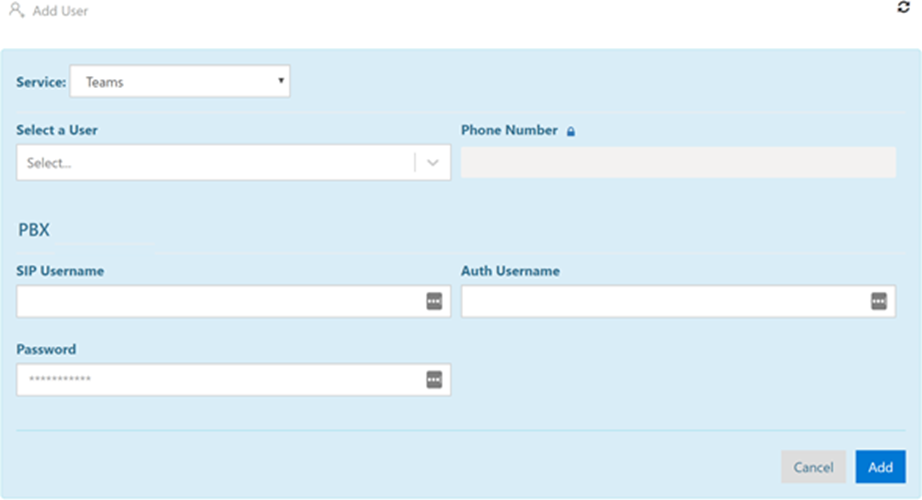The height and width of the screenshot is (500, 922).
Task: Select the PBX section heading
Action: pyautogui.click(x=34, y=229)
